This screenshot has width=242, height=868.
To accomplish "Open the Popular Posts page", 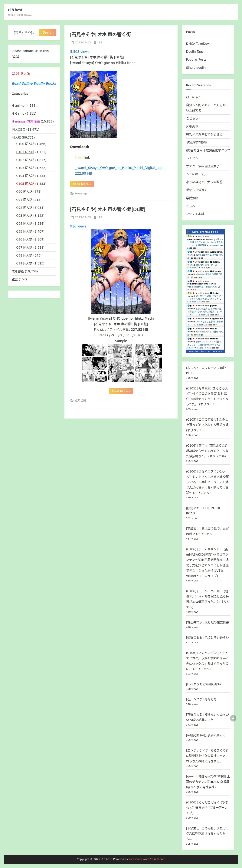I will coord(196,60).
